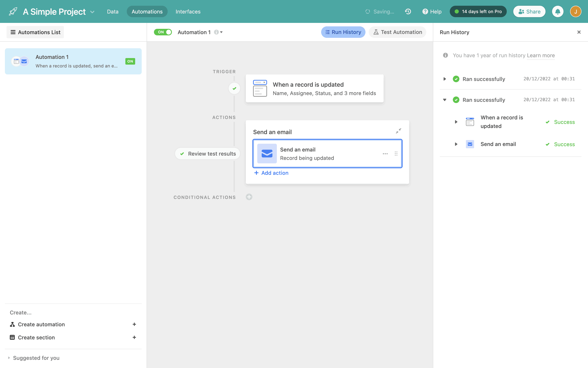Select Automation 1 in the list
This screenshot has height=368, width=588.
(x=73, y=61)
